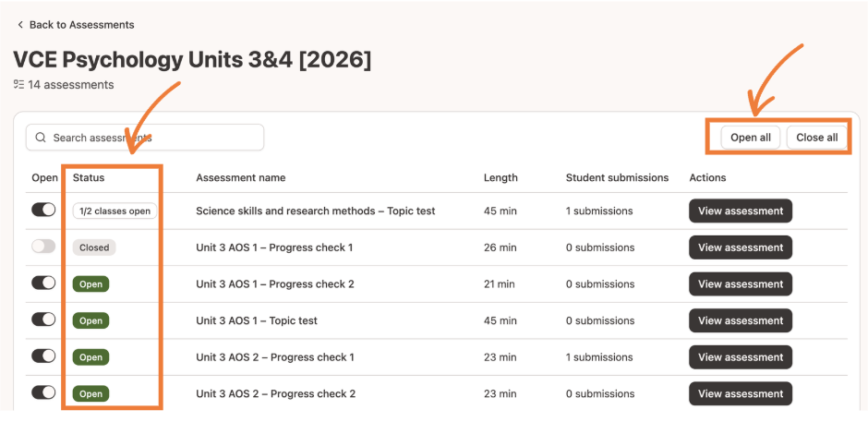Toggle Unit 3 AOS 2 Progress check 2 switch

(43, 392)
